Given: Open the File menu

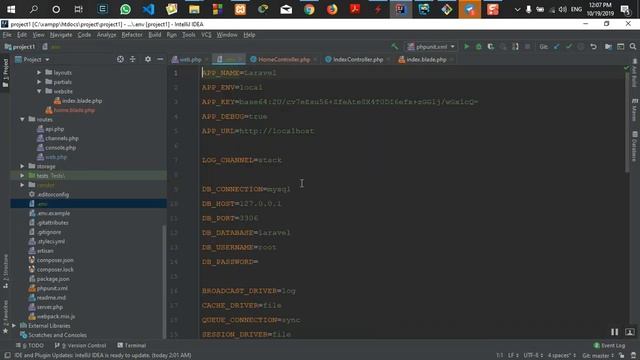Looking at the screenshot, I should (x=7, y=35).
